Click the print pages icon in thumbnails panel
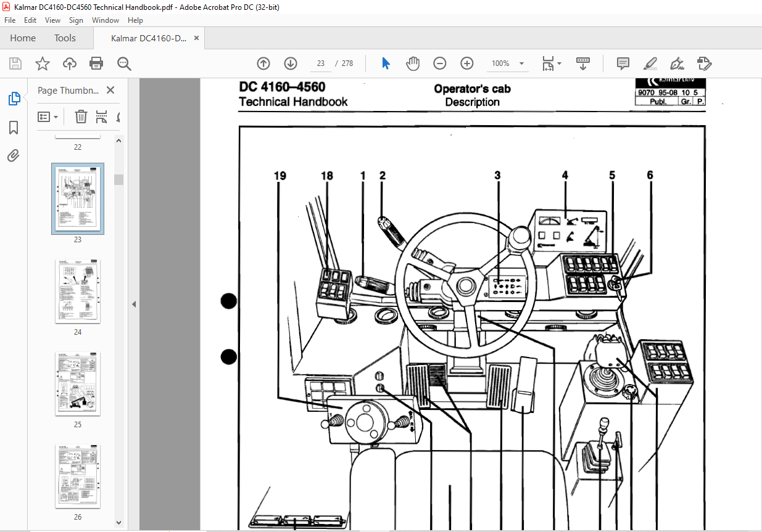This screenshot has width=762, height=532. [x=102, y=117]
